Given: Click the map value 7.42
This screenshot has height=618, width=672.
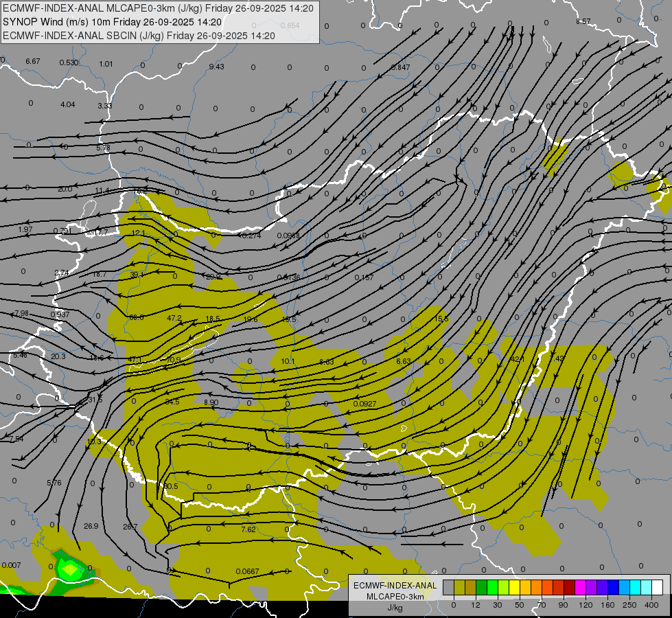Looking at the screenshot, I should pyautogui.click(x=557, y=358).
